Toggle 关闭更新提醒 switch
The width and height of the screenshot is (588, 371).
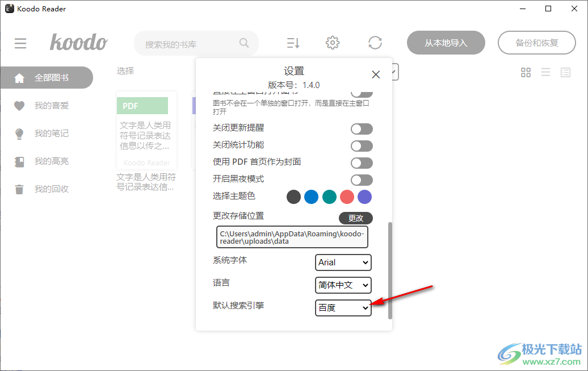(362, 129)
